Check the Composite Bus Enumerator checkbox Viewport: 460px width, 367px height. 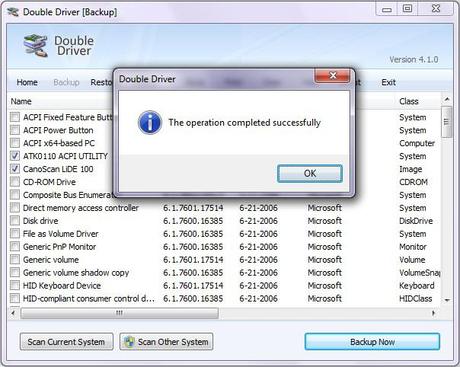(15, 195)
